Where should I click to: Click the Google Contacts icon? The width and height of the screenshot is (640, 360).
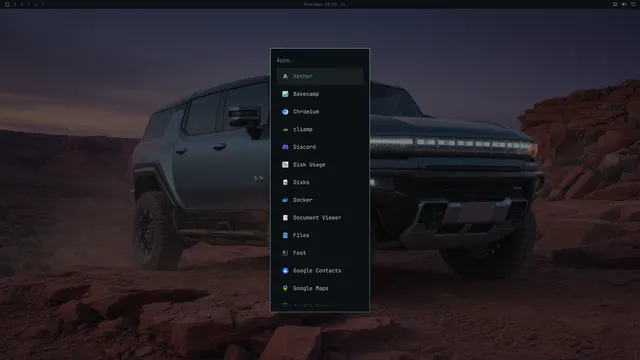pyautogui.click(x=285, y=271)
